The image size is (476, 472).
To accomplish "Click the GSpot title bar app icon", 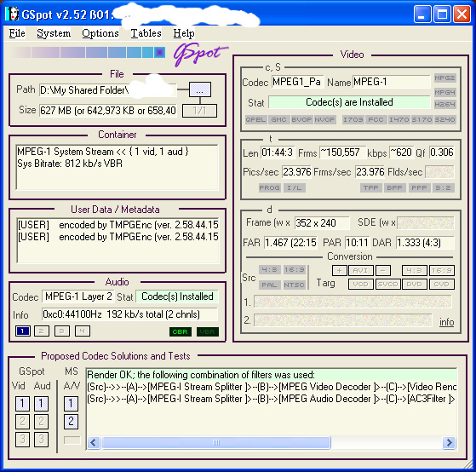I will coord(12,14).
